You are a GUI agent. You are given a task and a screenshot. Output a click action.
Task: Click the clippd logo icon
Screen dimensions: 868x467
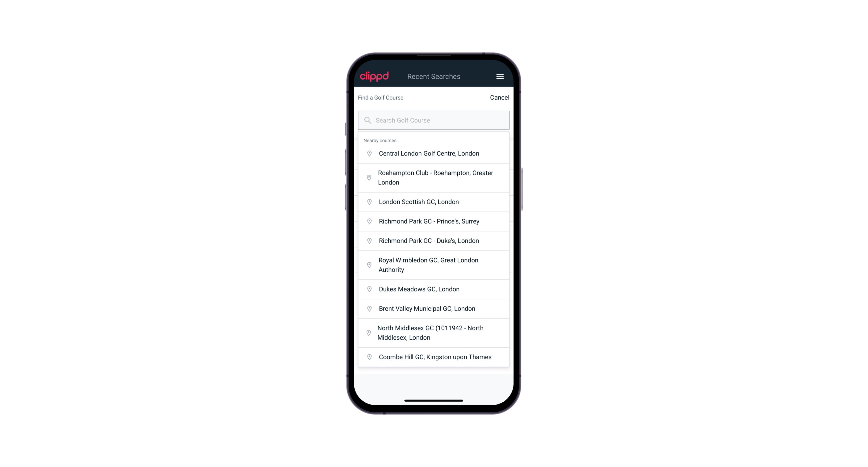(x=374, y=76)
